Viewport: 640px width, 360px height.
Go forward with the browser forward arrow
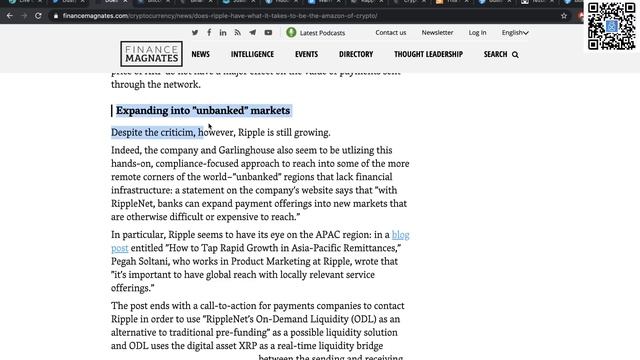[24, 16]
